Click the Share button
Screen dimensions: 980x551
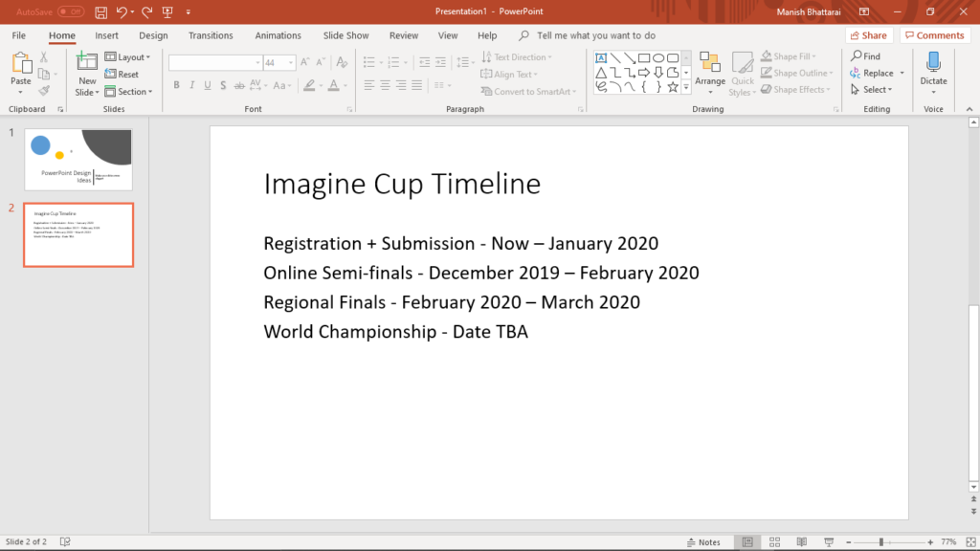click(868, 35)
